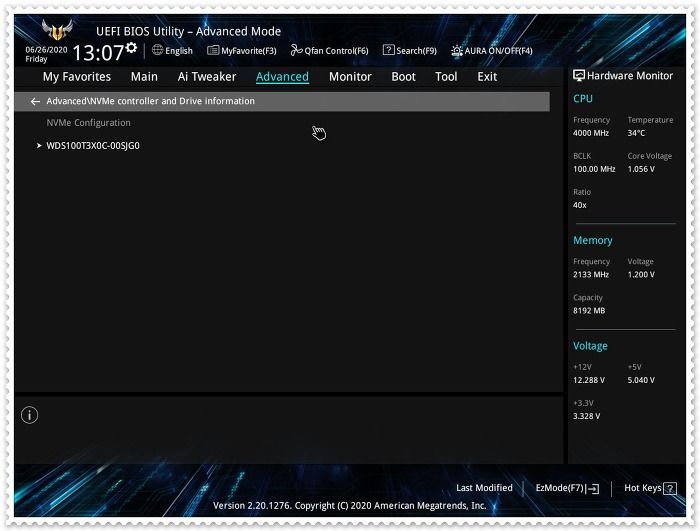This screenshot has width=700, height=531.
Task: Click the Voltage section heading
Action: coord(590,346)
